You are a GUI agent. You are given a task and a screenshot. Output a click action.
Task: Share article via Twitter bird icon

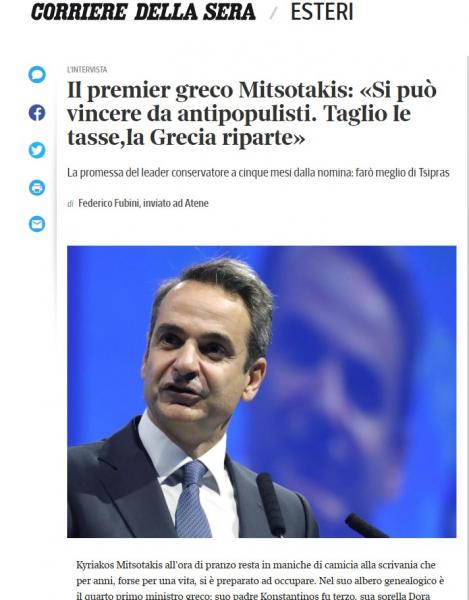coord(37,150)
